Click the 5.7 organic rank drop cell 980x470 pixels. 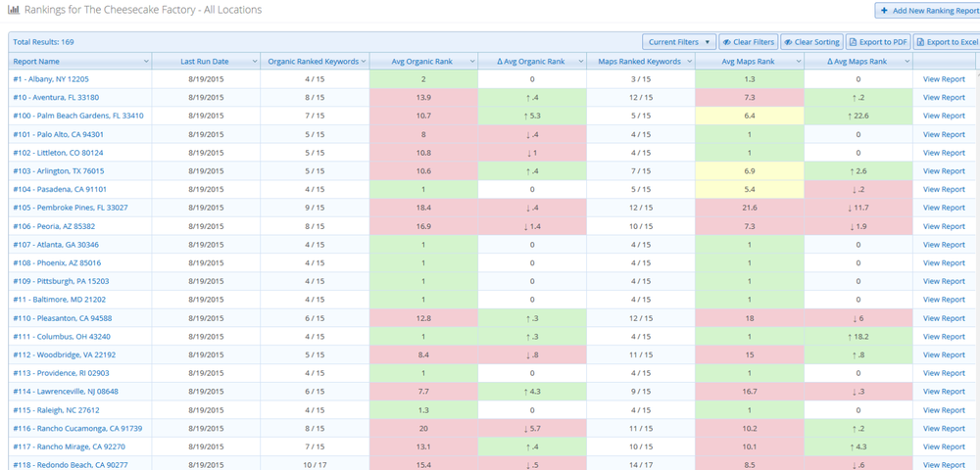coord(532,428)
